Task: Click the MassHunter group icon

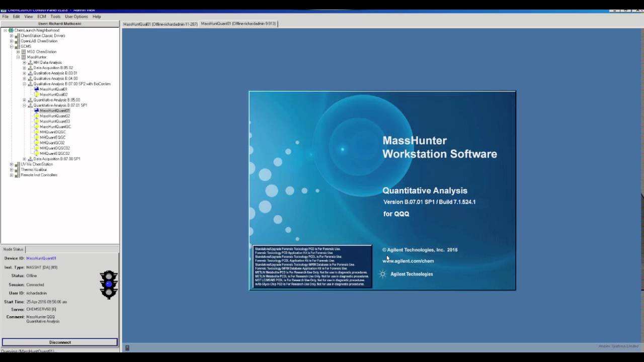Action: (x=24, y=57)
